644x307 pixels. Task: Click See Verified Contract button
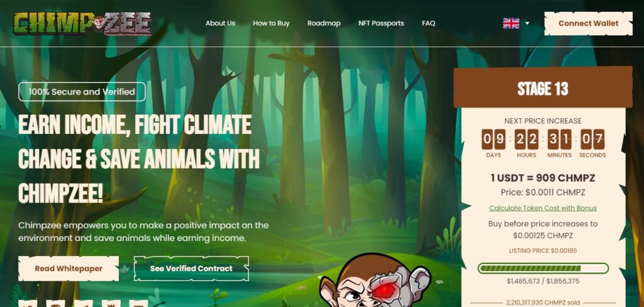tap(191, 269)
